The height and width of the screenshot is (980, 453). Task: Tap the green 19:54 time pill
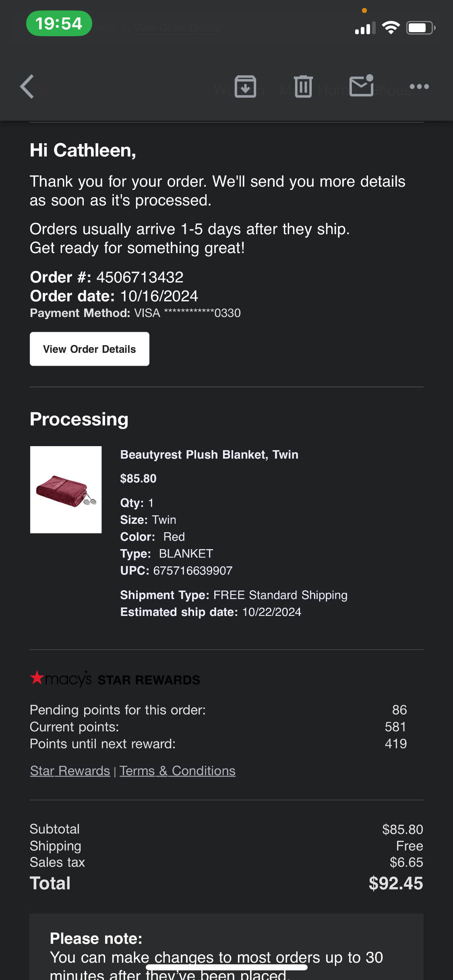pos(59,23)
